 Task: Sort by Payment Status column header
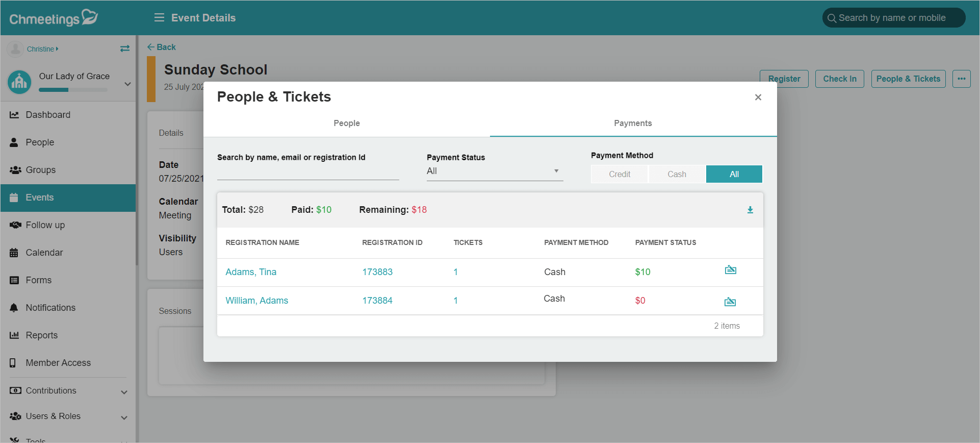click(665, 242)
